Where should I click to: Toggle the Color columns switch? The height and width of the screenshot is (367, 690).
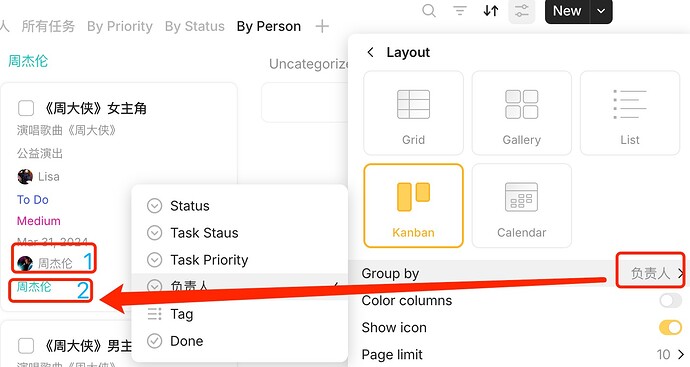pyautogui.click(x=670, y=301)
